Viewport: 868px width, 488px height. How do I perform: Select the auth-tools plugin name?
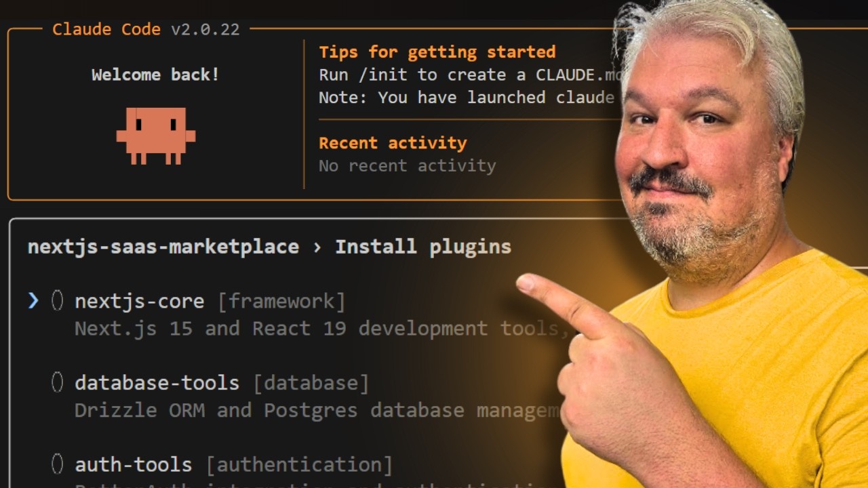coord(134,464)
